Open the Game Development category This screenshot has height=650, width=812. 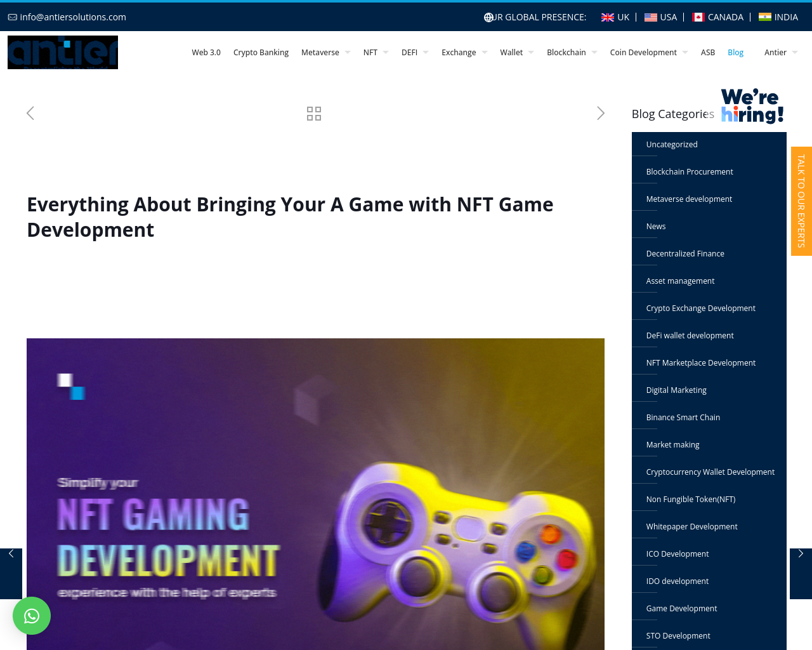coord(682,609)
